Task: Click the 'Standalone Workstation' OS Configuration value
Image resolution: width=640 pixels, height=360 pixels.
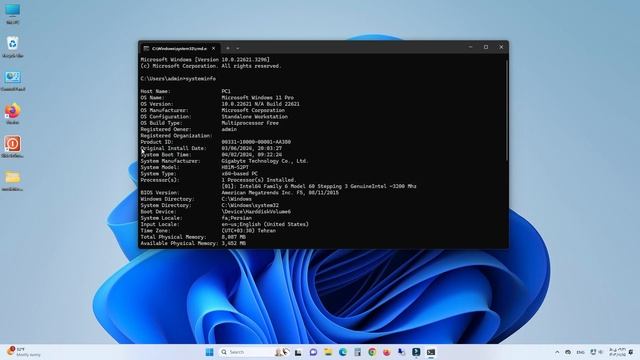Action: coord(254,117)
